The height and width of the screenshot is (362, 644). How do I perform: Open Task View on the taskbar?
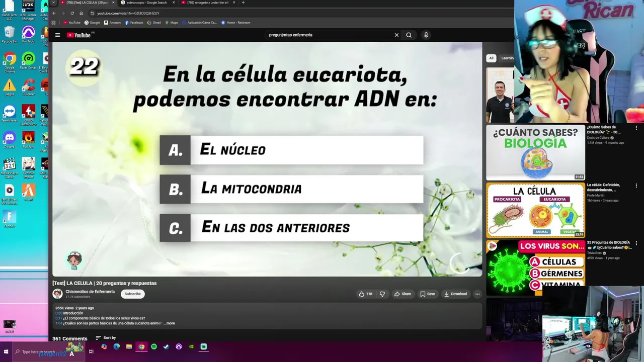coord(91,351)
